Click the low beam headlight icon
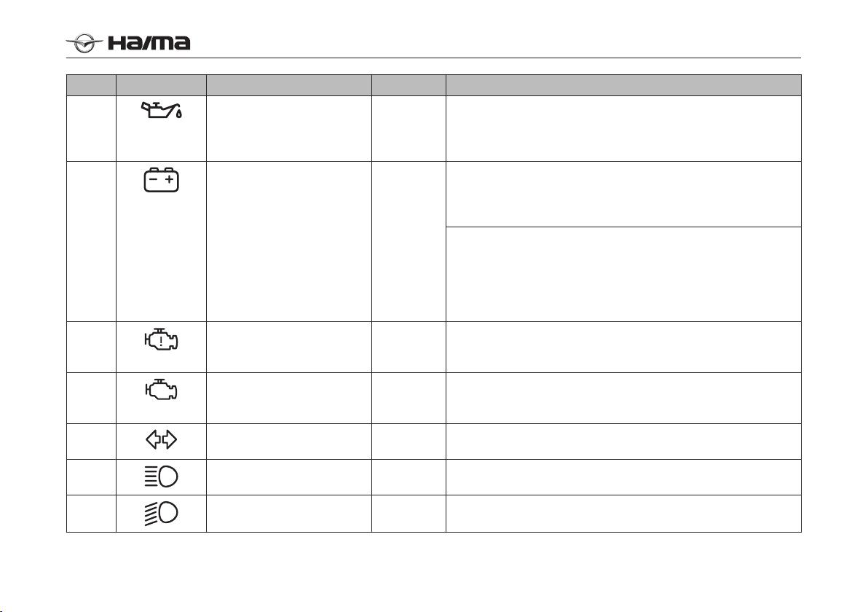 (161, 514)
